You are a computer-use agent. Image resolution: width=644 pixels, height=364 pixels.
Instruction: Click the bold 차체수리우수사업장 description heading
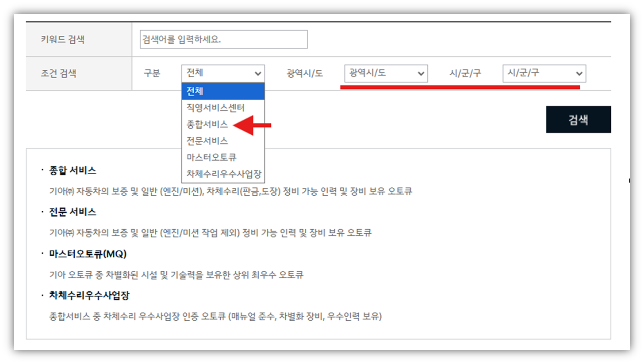click(89, 296)
